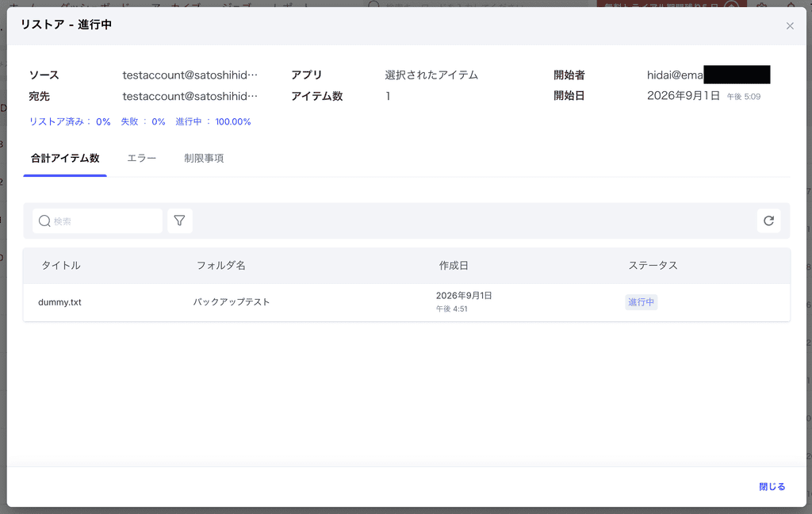Refresh the item list with the reload icon

point(768,221)
